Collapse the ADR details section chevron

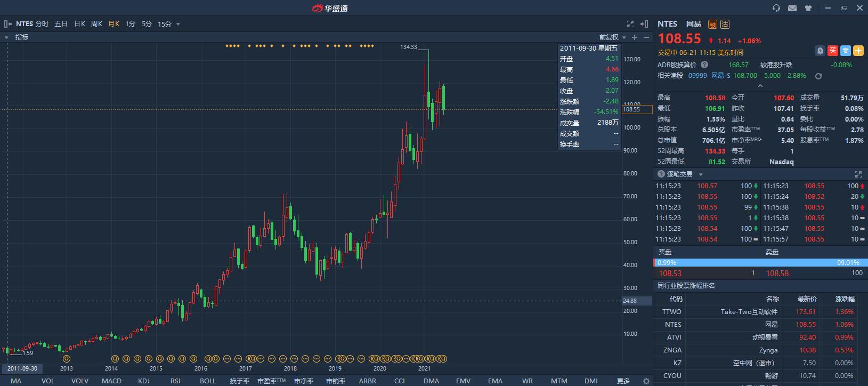(x=760, y=86)
